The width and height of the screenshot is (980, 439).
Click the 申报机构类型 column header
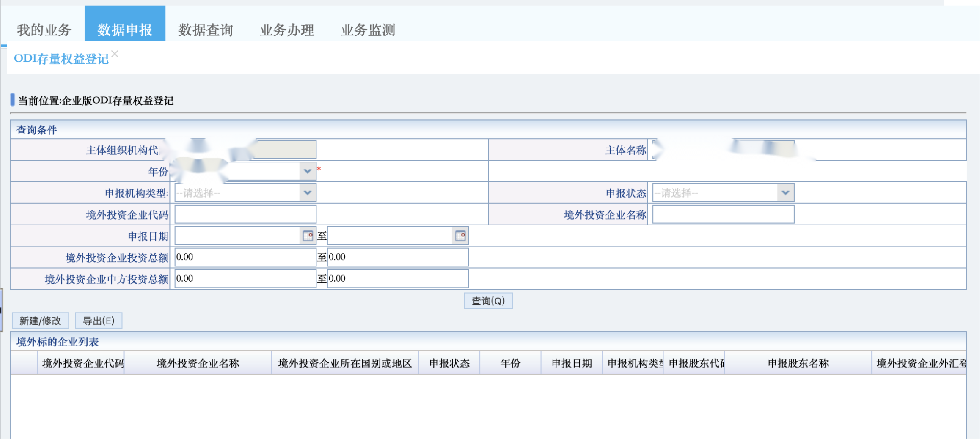pyautogui.click(x=633, y=363)
